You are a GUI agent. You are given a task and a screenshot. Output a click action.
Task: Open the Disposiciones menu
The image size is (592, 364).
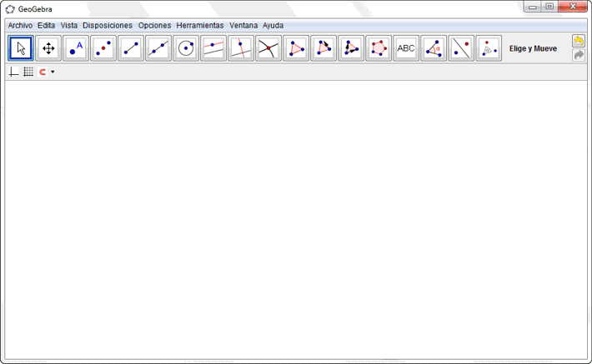[108, 26]
